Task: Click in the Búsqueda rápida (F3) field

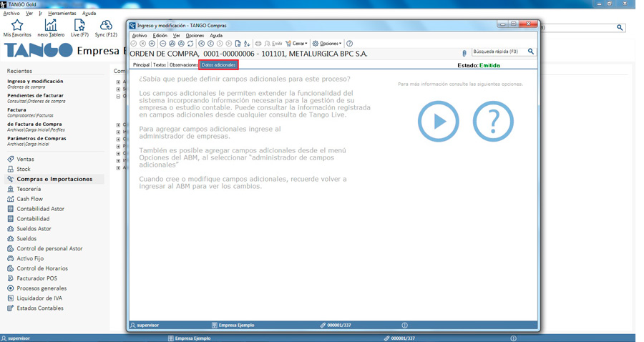Action: coord(499,52)
